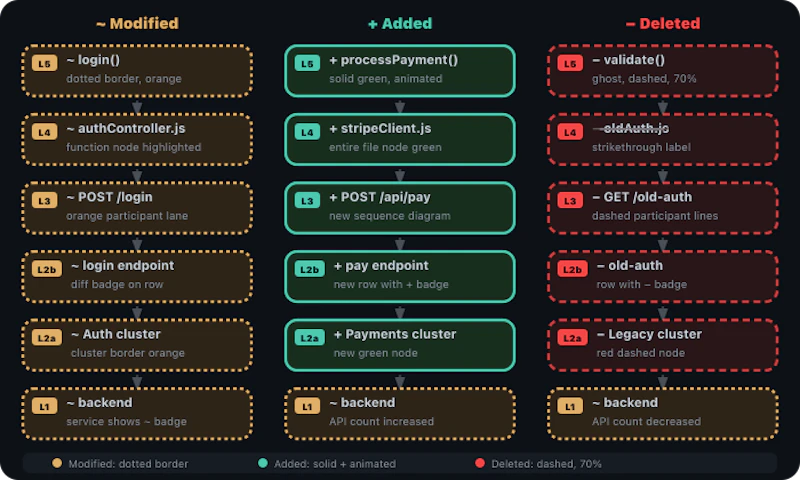This screenshot has width=800, height=480.
Task: Select the + stripeClient.js node
Action: click(x=400, y=139)
